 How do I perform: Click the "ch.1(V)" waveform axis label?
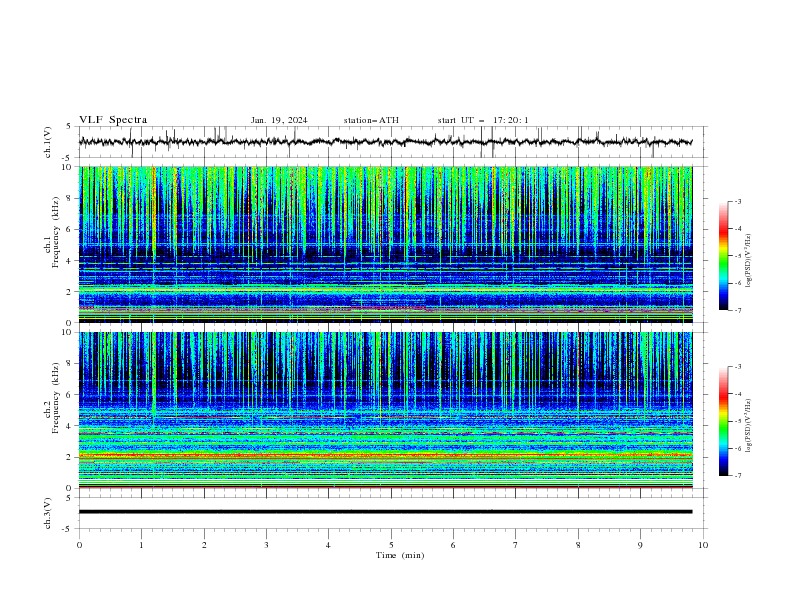[x=48, y=142]
